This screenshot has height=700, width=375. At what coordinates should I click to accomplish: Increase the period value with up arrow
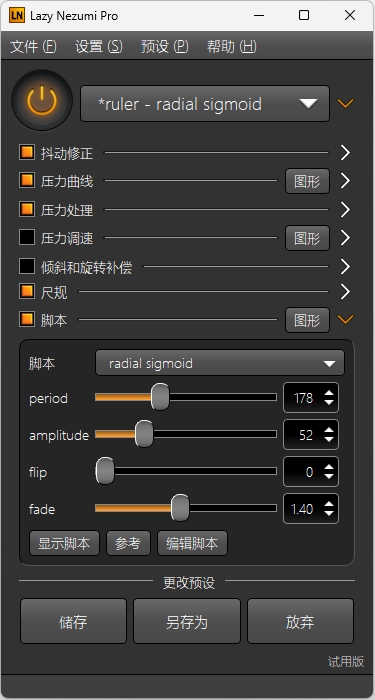[329, 393]
